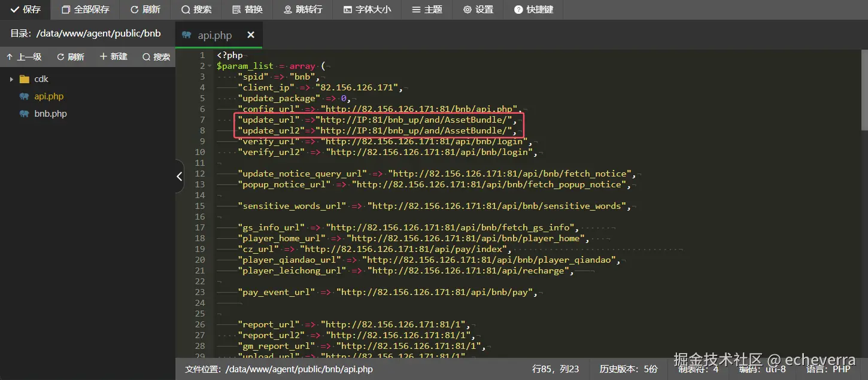This screenshot has height=380, width=868.
Task: Click 跳转行 to jump to line
Action: coord(303,10)
